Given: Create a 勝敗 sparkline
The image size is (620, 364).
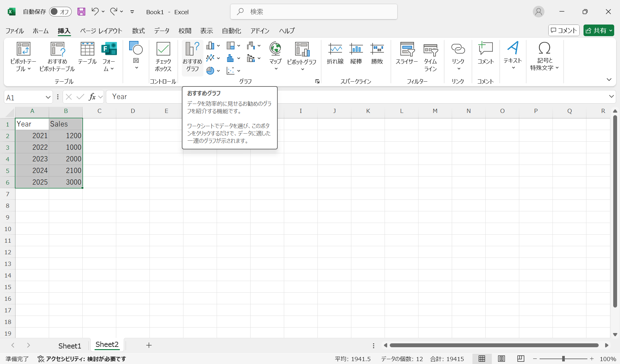Looking at the screenshot, I should tap(377, 54).
